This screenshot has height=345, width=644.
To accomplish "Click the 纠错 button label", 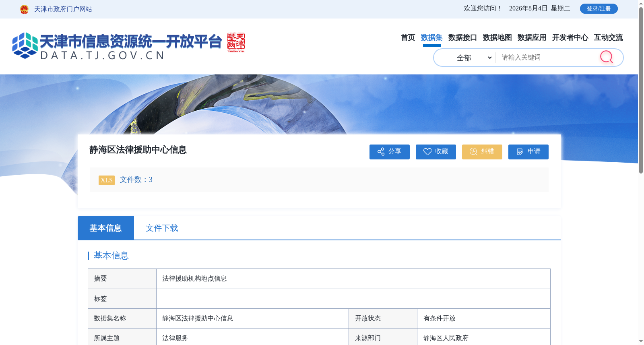I will [x=487, y=151].
